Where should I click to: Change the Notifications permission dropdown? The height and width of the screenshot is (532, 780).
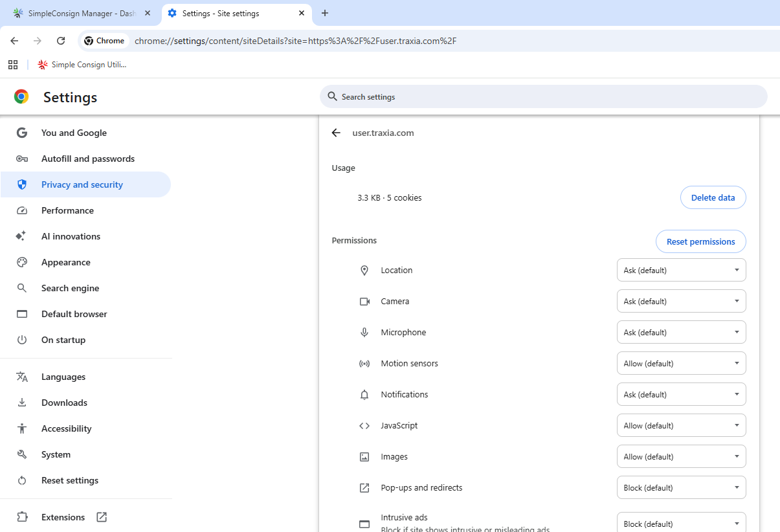pos(681,394)
